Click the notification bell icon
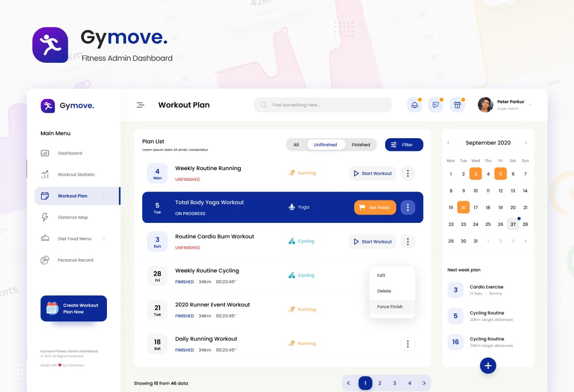 [x=415, y=105]
